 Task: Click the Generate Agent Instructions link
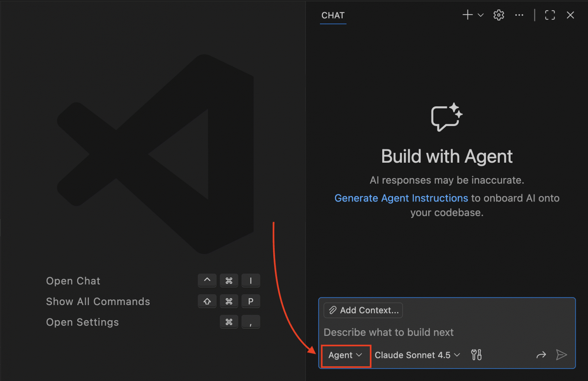point(401,198)
